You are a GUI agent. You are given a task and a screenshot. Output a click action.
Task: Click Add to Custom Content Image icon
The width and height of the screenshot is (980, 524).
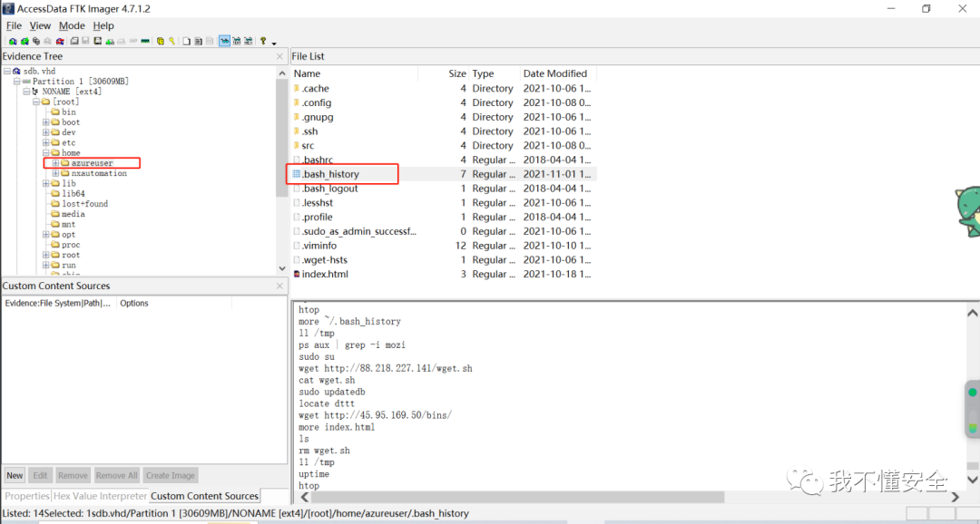(x=110, y=41)
